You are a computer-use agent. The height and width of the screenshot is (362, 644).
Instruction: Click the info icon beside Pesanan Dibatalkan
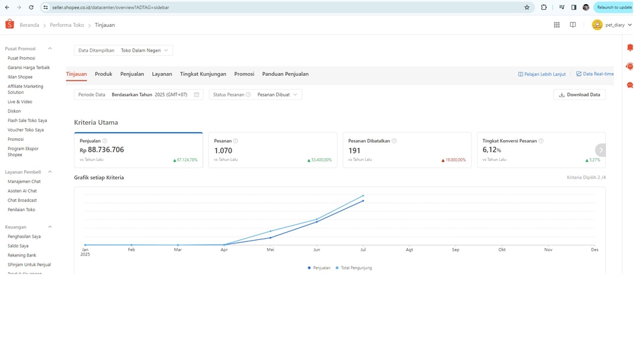[394, 141]
